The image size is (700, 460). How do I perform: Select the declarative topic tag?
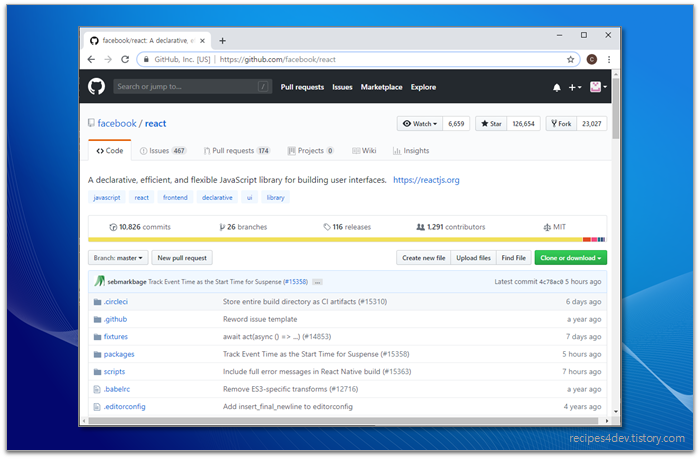tap(217, 197)
